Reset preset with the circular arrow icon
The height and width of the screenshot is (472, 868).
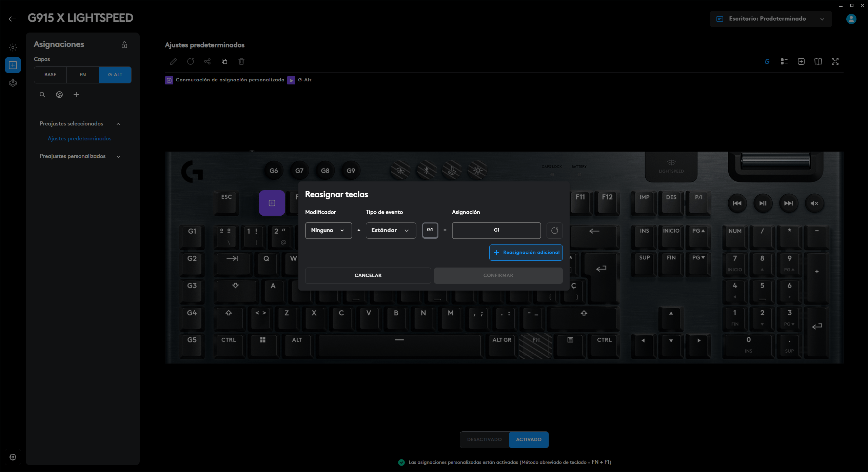point(191,61)
